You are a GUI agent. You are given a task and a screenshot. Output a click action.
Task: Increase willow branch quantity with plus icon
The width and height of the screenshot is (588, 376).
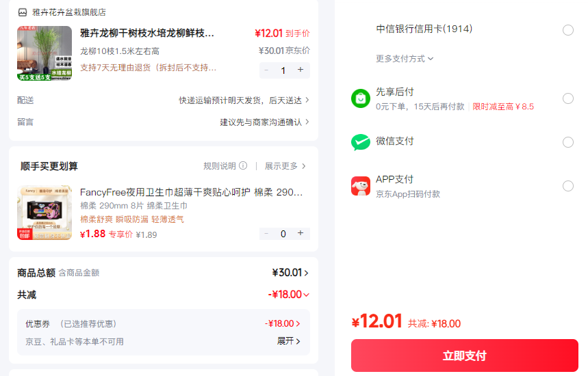(301, 70)
